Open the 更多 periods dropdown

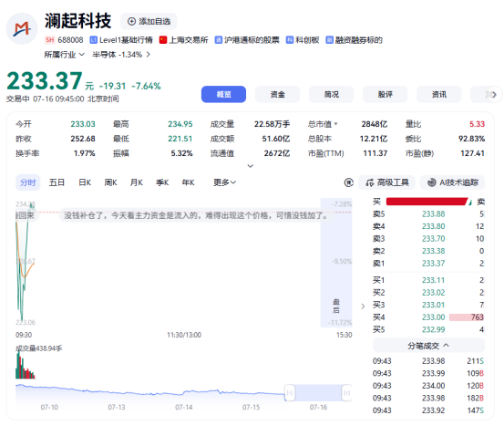[x=225, y=182]
